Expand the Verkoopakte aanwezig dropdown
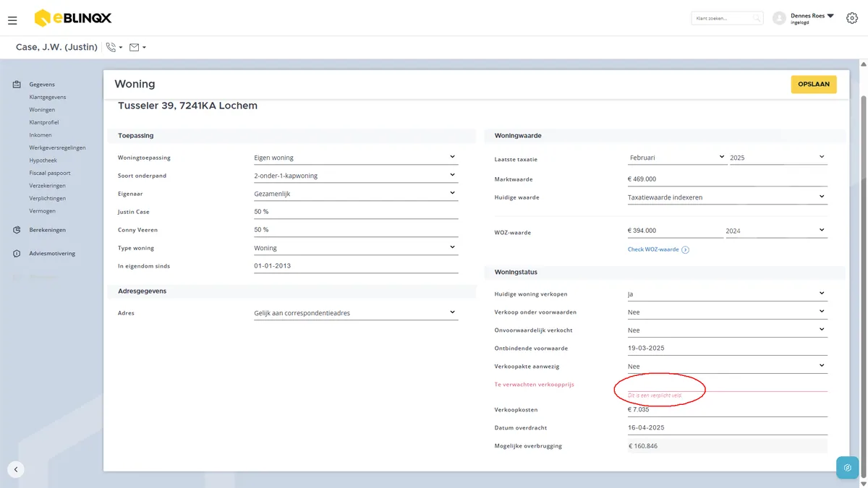The width and height of the screenshot is (868, 488). click(727, 367)
